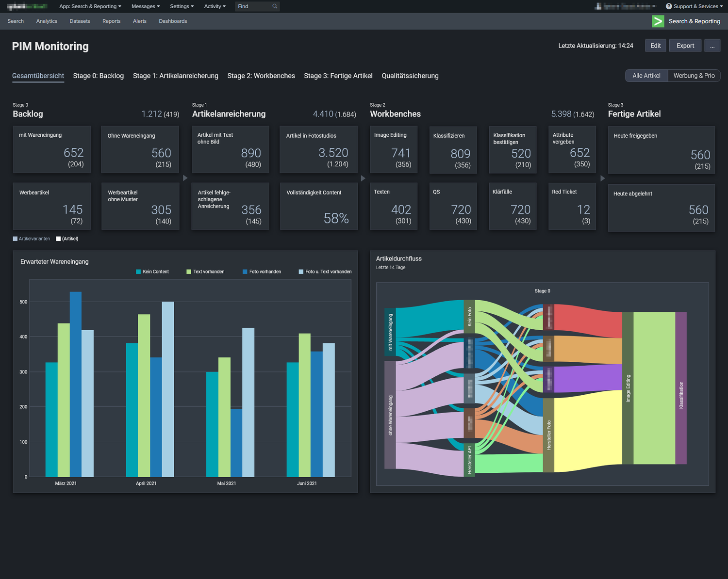Open the Klassifizieren 809 card

click(x=453, y=149)
